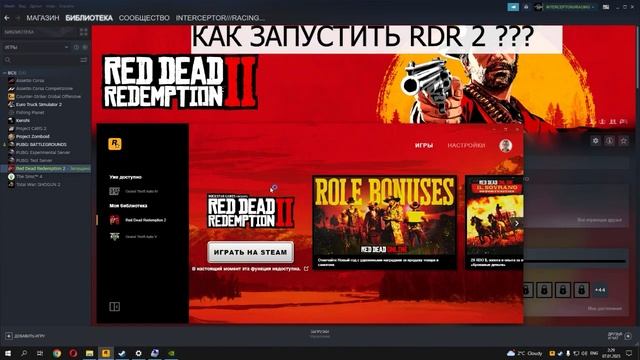Viewport: 640px width, 360px height.
Task: Open НАСТРОЙКИ tab in Rockstar launcher
Action: point(466,145)
